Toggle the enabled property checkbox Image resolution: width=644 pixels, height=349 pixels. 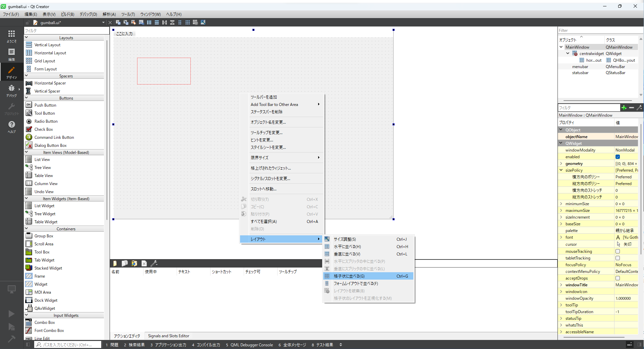[x=618, y=157]
